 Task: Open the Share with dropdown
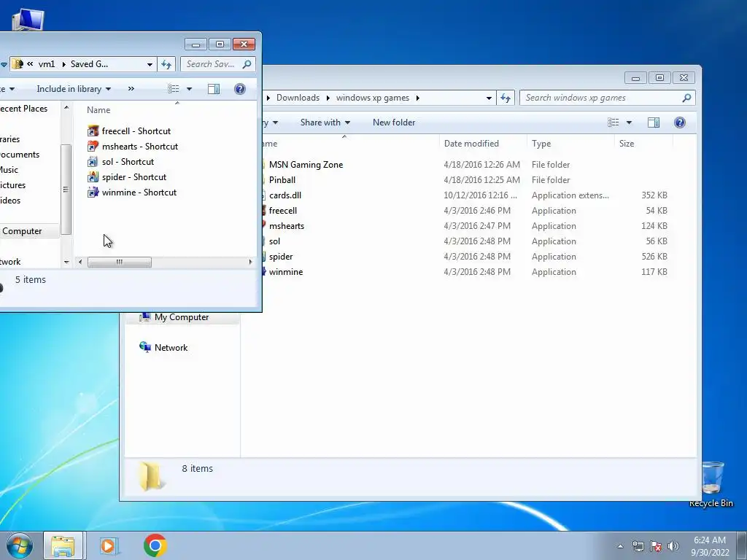click(x=325, y=122)
